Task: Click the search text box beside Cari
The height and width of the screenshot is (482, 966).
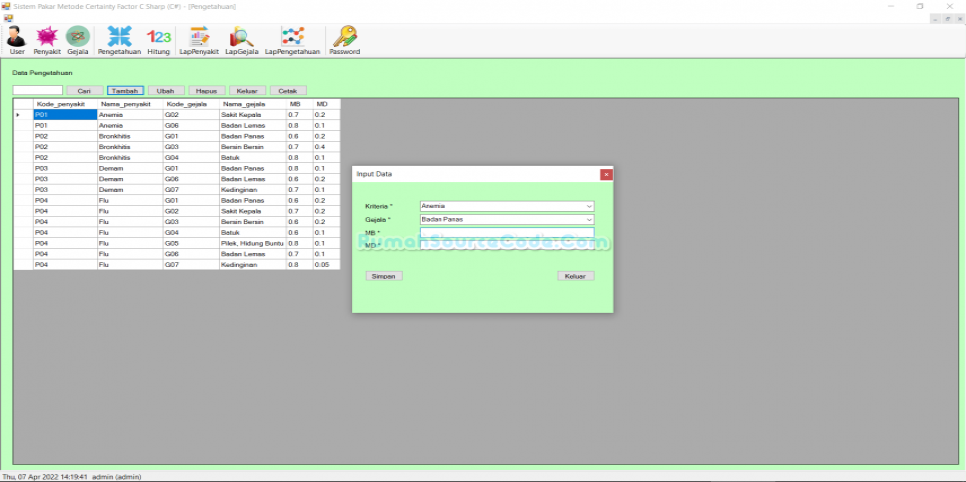Action: pyautogui.click(x=38, y=91)
